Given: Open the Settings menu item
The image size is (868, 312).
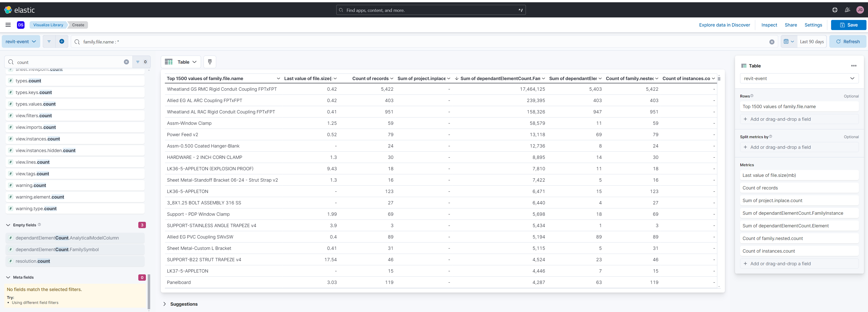Looking at the screenshot, I should 813,25.
